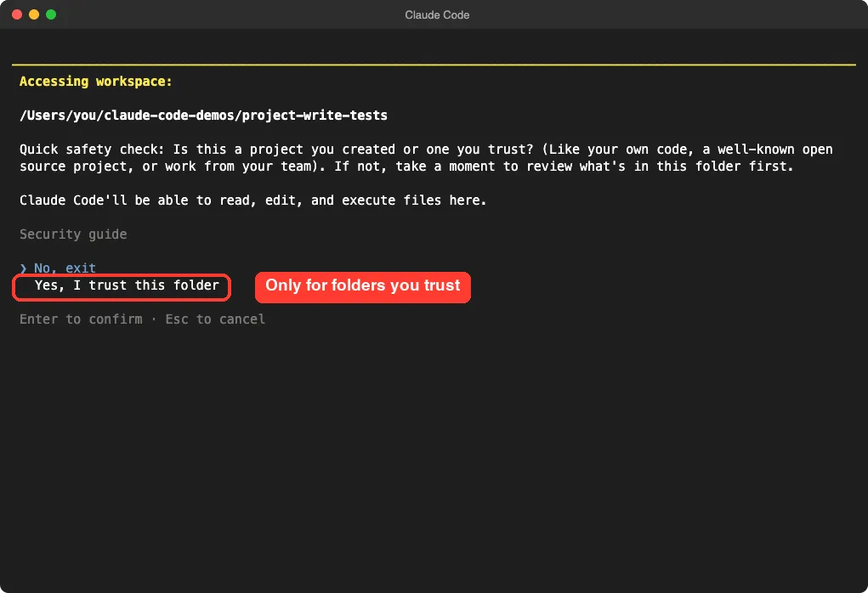Click the "Quick safety check" paragraph

[426, 158]
